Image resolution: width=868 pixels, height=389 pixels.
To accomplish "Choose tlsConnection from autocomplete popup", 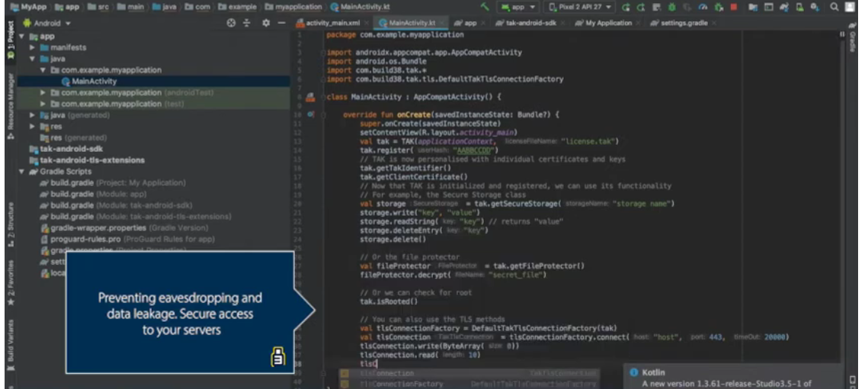I will [x=469, y=374].
